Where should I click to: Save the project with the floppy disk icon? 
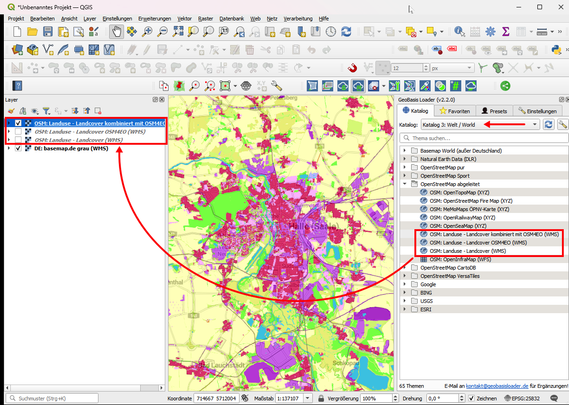click(x=48, y=32)
